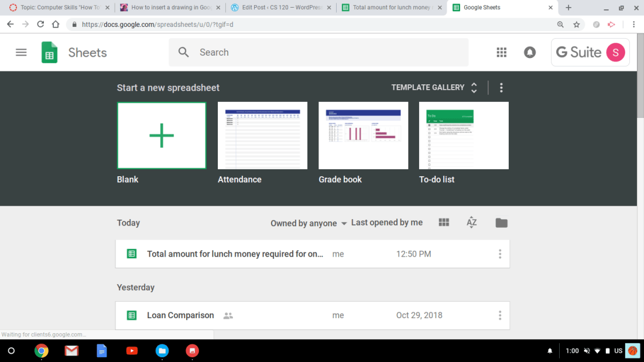This screenshot has height=362, width=644.
Task: Reload the current page
Action: 40,24
